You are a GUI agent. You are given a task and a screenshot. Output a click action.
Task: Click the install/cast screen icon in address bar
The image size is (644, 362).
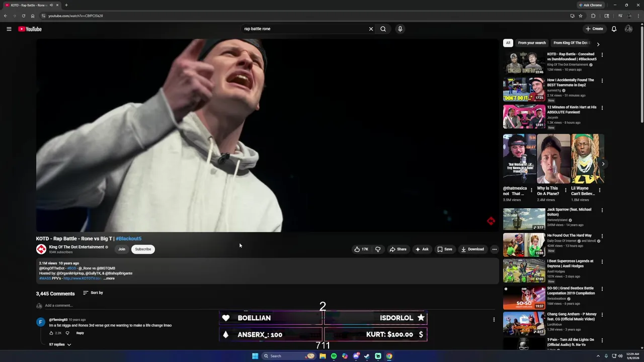(572, 16)
